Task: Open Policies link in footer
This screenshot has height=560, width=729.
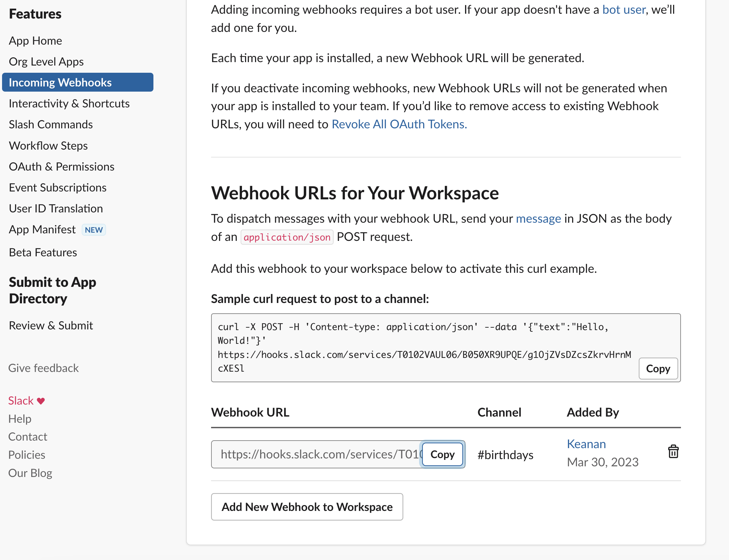Action: click(27, 455)
